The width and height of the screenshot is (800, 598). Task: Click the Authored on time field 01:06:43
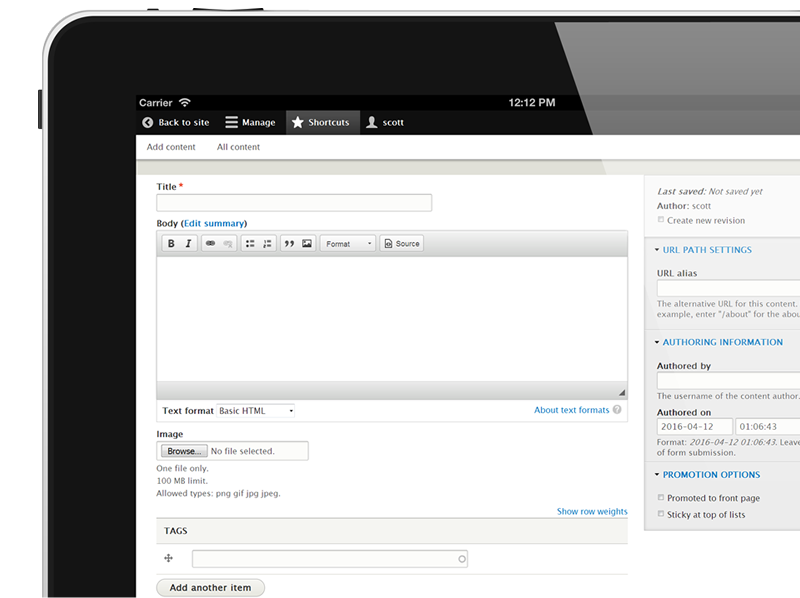pos(768,427)
